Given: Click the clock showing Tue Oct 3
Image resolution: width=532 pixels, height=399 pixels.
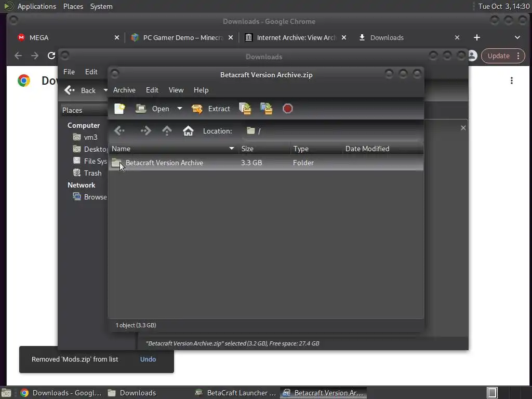Looking at the screenshot, I should [x=503, y=6].
